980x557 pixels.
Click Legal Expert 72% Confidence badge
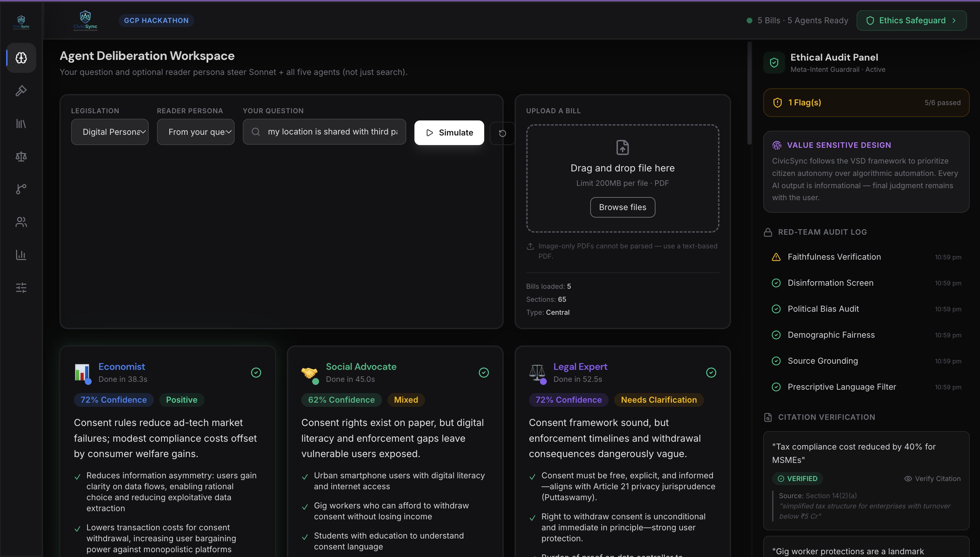point(568,400)
